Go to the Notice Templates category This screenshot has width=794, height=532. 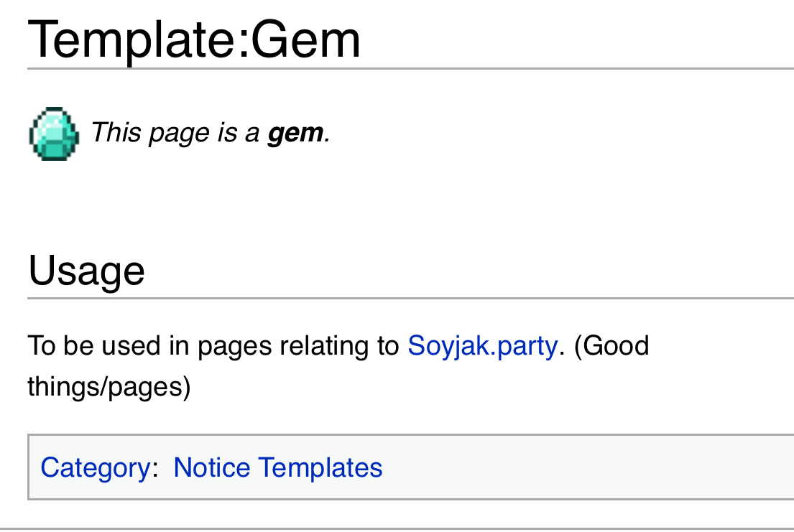277,468
